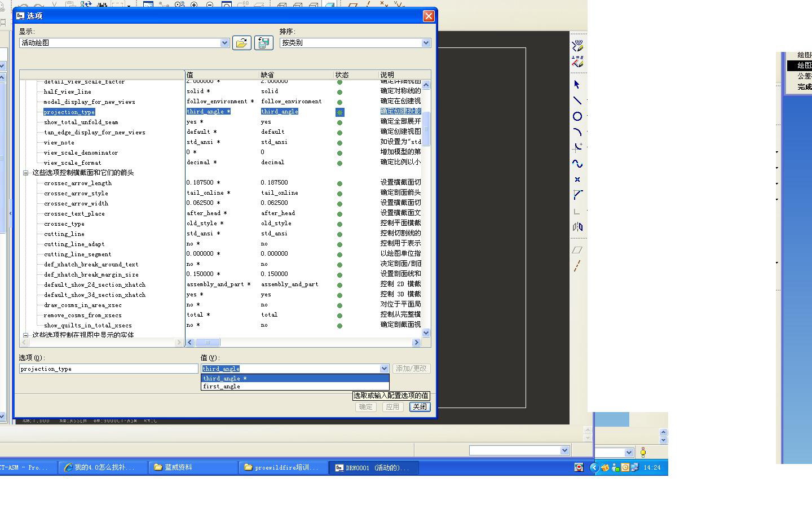Click the options list scroll-up arrow
The image size is (812, 508).
[426, 85]
